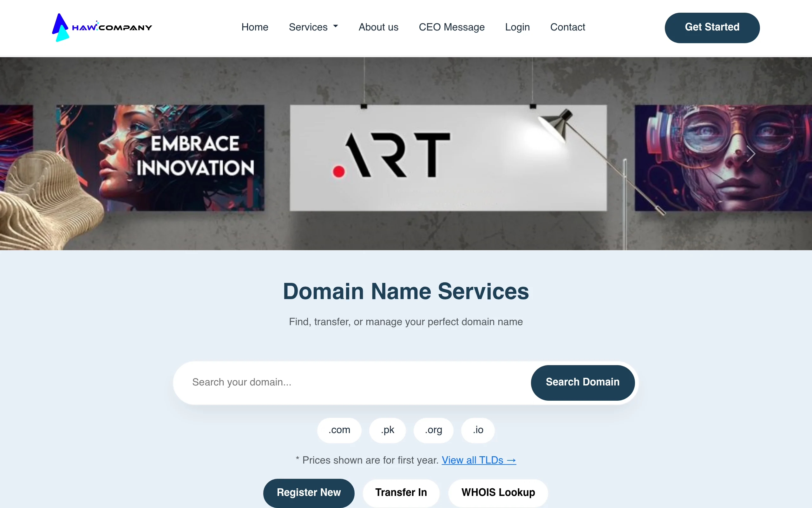The height and width of the screenshot is (508, 812).
Task: Open the About us page
Action: point(378,27)
